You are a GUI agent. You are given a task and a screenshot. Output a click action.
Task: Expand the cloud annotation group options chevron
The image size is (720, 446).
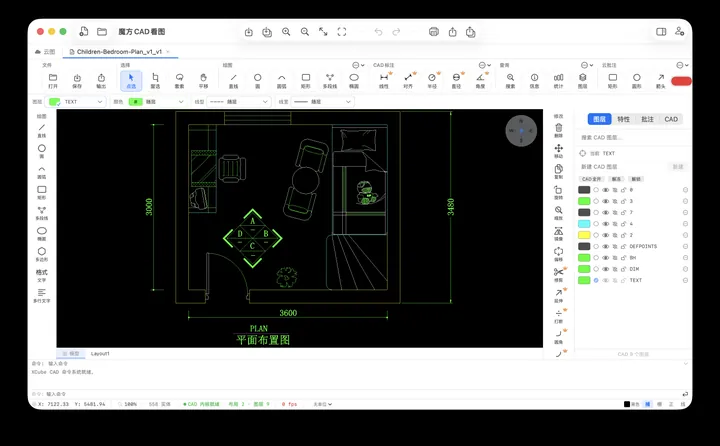coord(683,65)
